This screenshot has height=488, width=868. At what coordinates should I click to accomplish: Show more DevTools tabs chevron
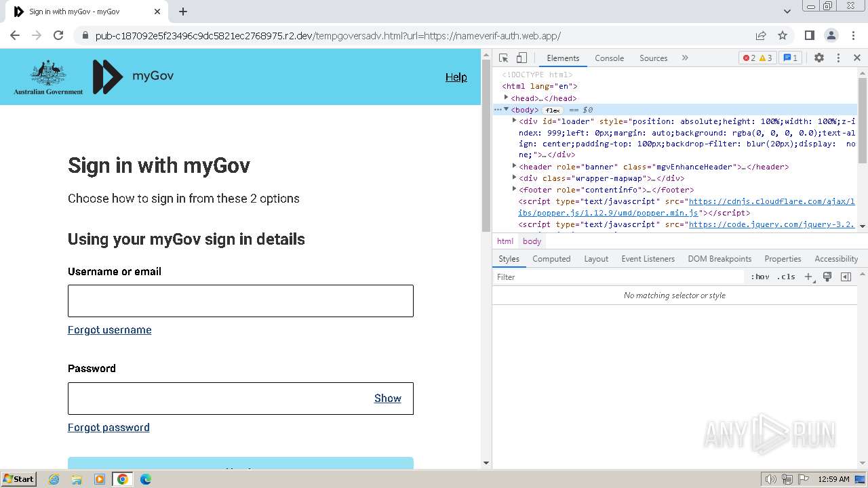pyautogui.click(x=685, y=58)
